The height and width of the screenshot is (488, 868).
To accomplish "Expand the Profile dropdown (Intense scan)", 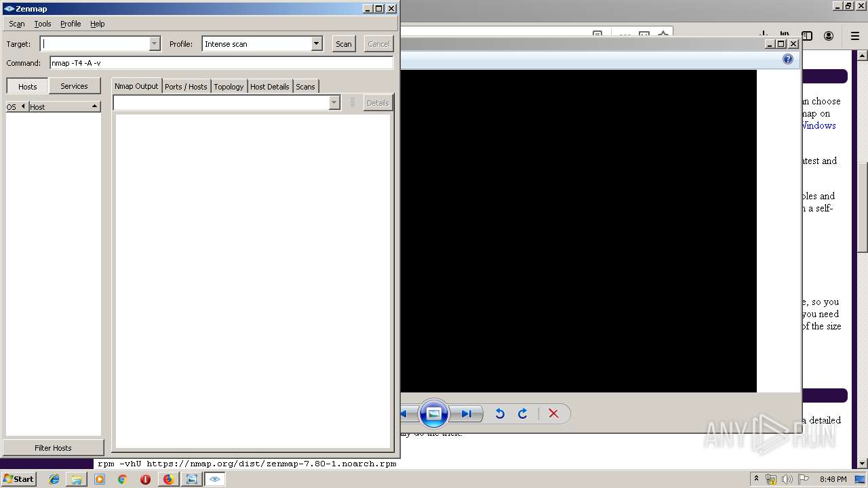I will (316, 44).
